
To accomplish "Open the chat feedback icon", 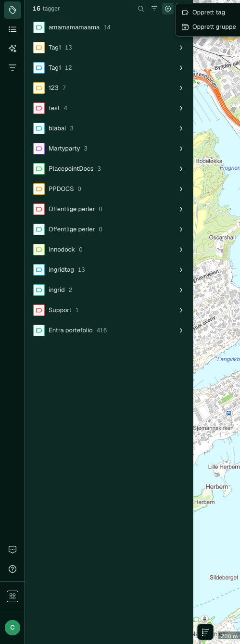I will (x=13, y=550).
